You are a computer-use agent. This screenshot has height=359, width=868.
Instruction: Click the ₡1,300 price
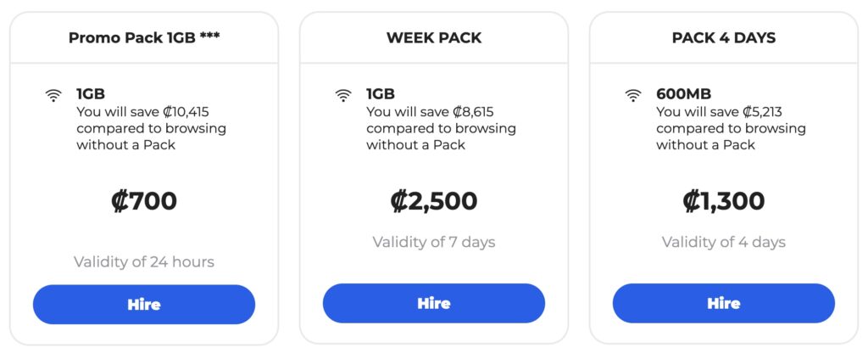coord(723,201)
